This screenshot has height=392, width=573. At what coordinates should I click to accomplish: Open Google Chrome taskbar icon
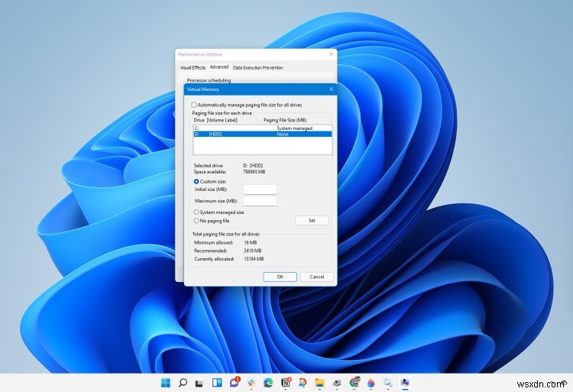click(354, 383)
